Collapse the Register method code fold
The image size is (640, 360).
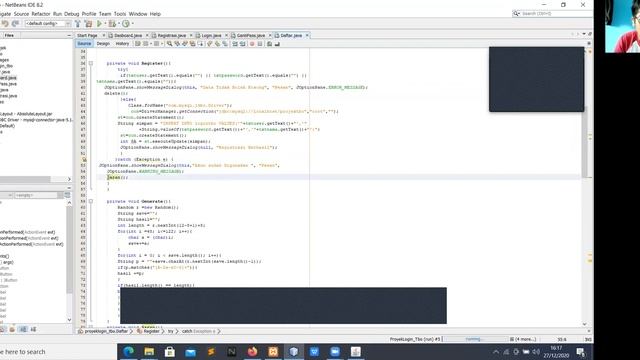click(91, 63)
